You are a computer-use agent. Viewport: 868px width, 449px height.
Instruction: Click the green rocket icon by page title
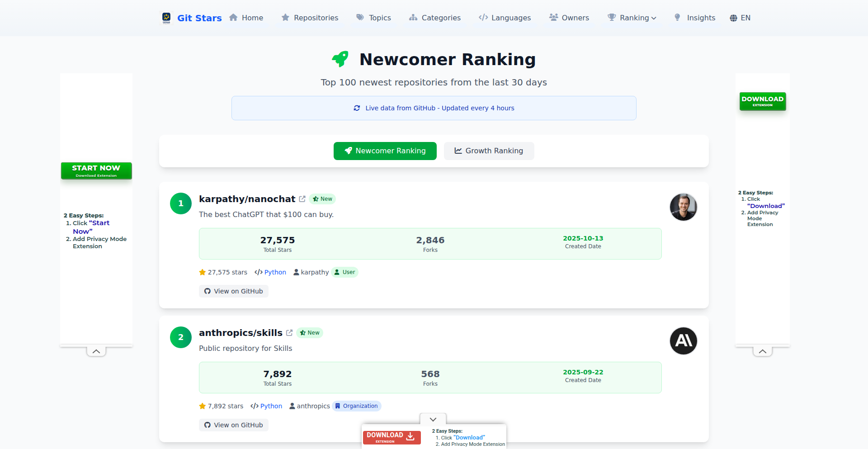coord(340,59)
